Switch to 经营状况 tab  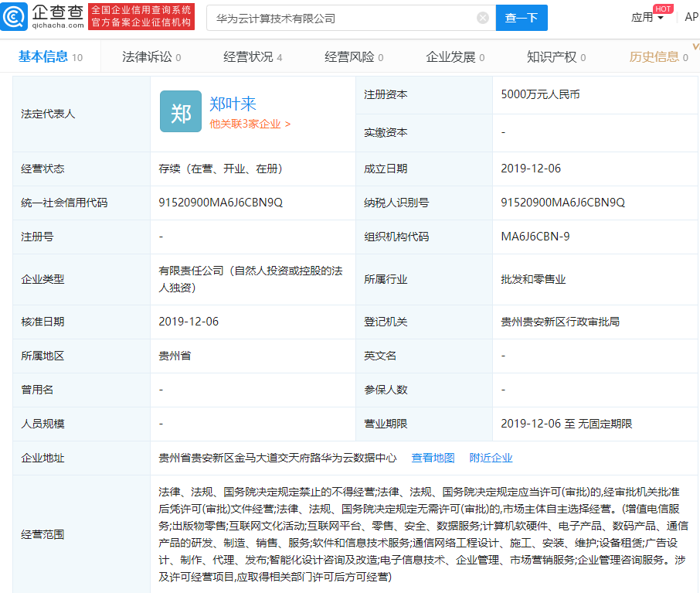pos(253,56)
